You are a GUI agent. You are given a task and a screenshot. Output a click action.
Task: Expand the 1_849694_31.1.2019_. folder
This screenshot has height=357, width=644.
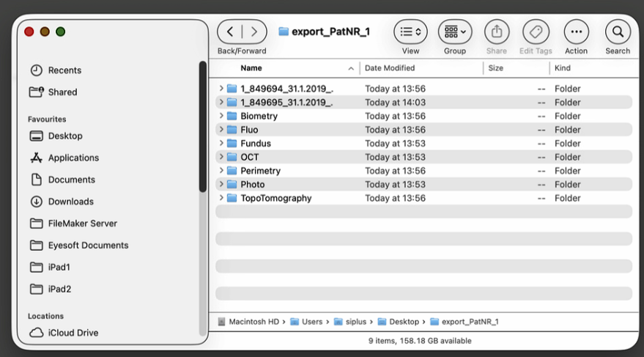tap(221, 88)
